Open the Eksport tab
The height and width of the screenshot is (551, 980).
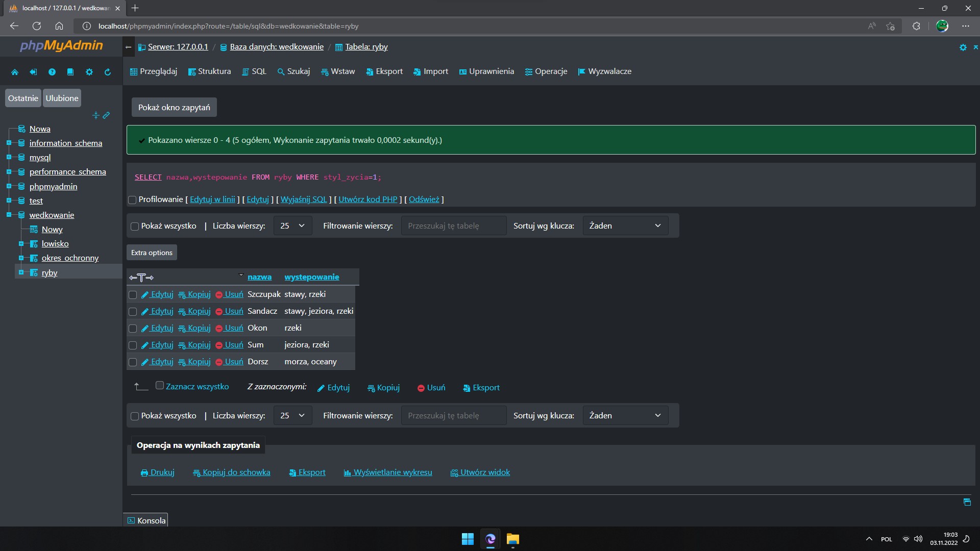384,71
